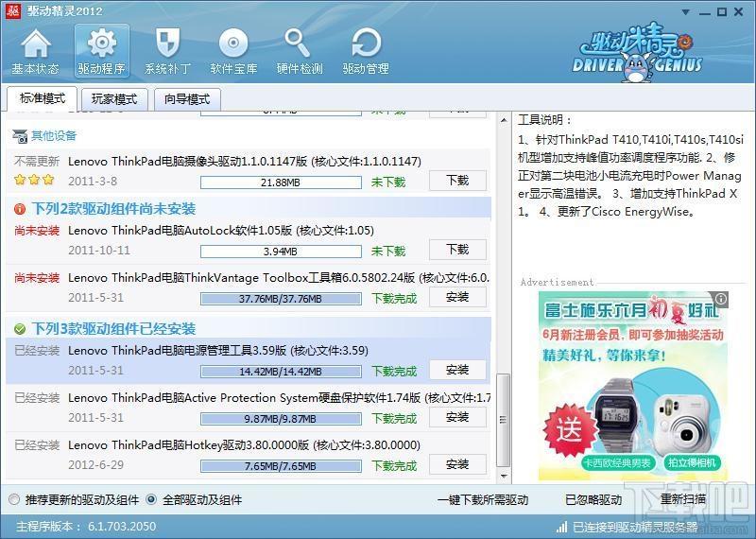Open the 驱动管理 refresh icon
The image size is (756, 539).
click(x=366, y=51)
